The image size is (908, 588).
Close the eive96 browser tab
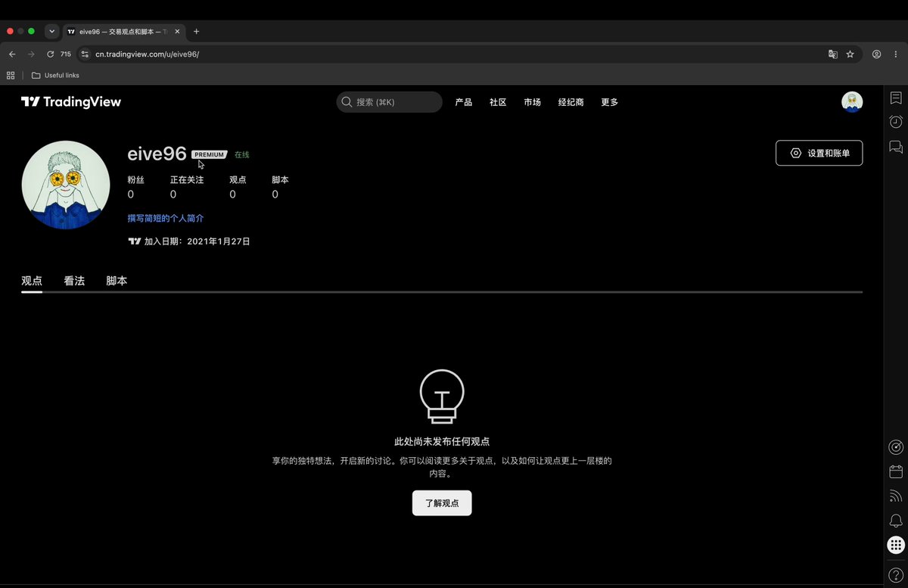177,32
